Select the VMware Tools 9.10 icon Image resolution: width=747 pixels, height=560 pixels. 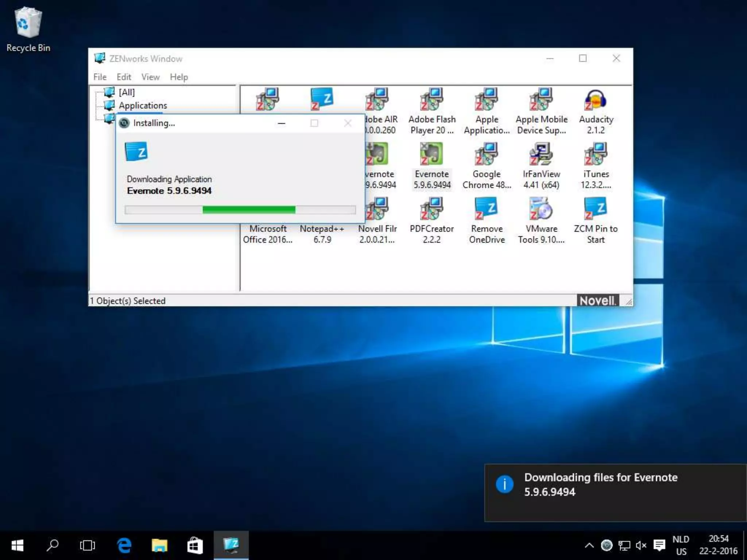541,208
